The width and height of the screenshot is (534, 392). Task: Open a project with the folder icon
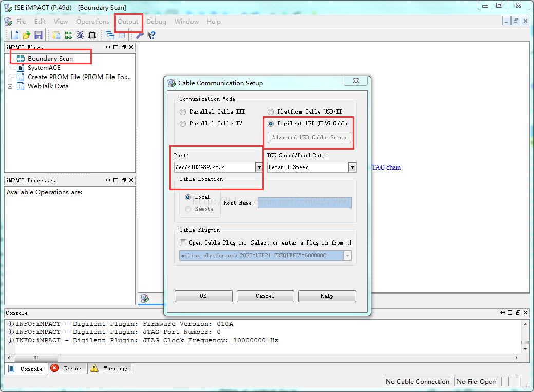point(27,35)
